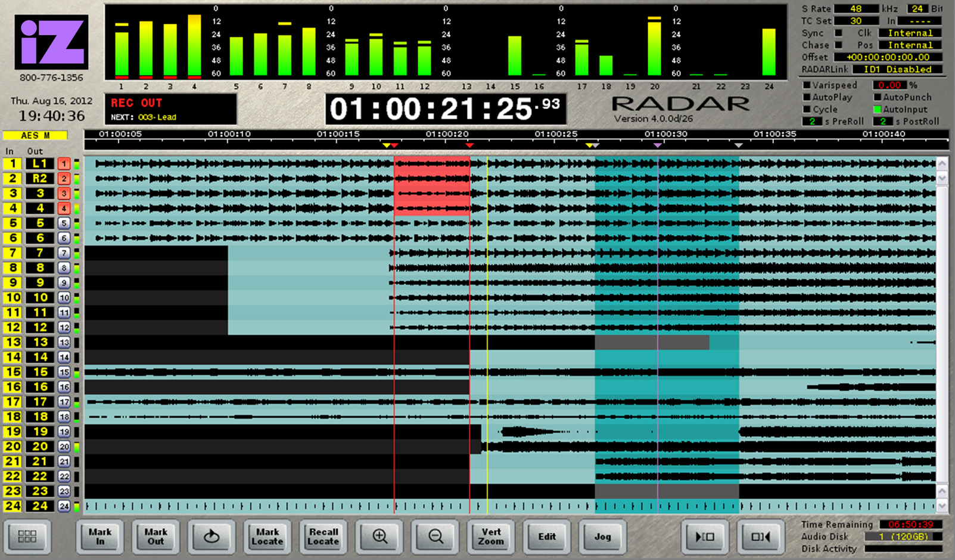
Task: Click the gray marker near 01:00:33 on ruler
Action: (x=739, y=145)
